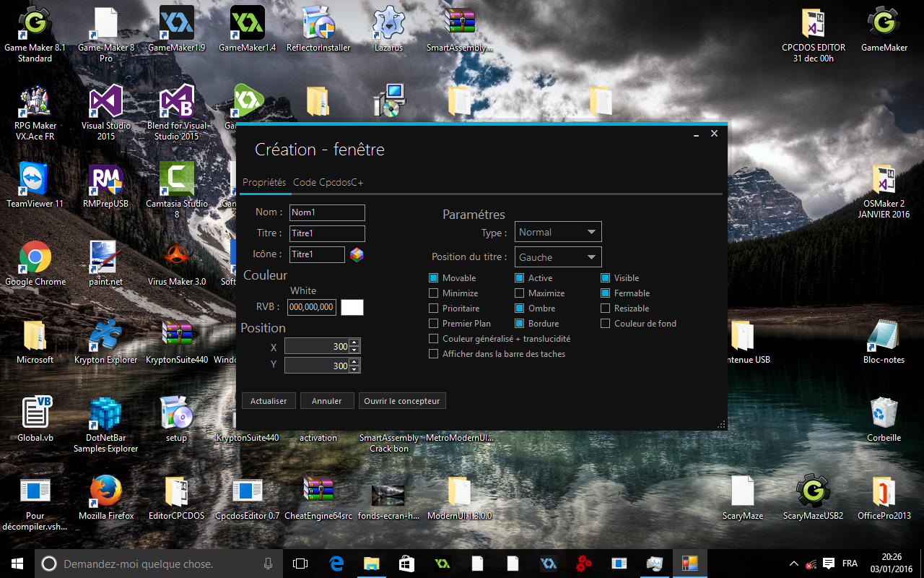Open the Action Center notifications icon
Image resolution: width=924 pixels, height=578 pixels.
829,564
